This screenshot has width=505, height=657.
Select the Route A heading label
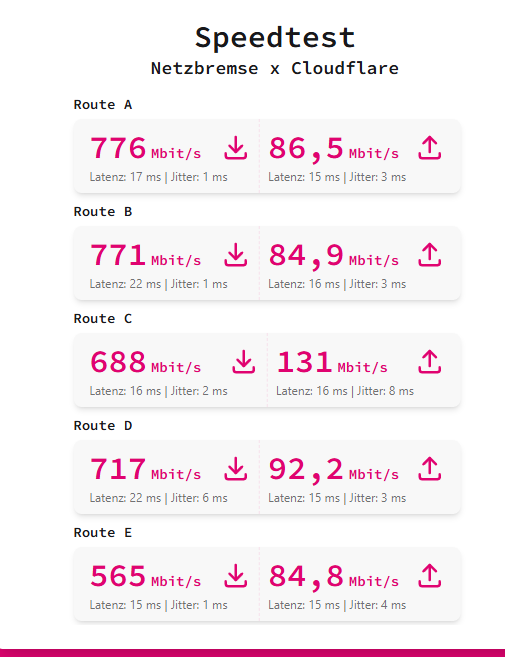pyautogui.click(x=103, y=104)
